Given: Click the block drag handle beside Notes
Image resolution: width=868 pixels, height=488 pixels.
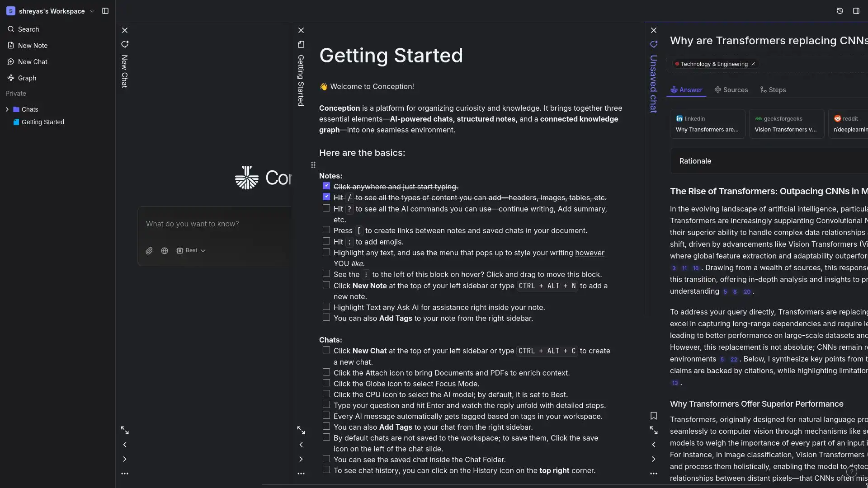Looking at the screenshot, I should pos(313,165).
